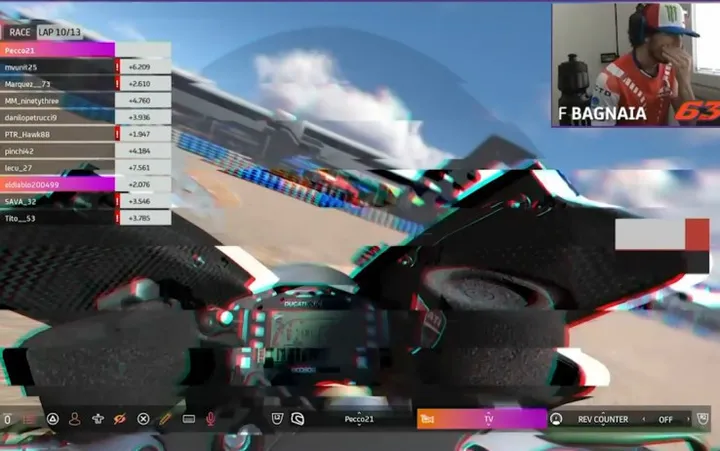Viewport: 720px width, 451px height.
Task: Click the circular rider icon before REV COUNTER
Action: point(556,419)
